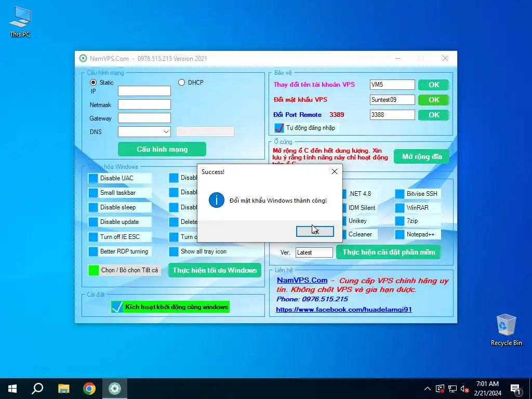Click the Gateway input field
The image size is (532, 399).
tap(144, 118)
